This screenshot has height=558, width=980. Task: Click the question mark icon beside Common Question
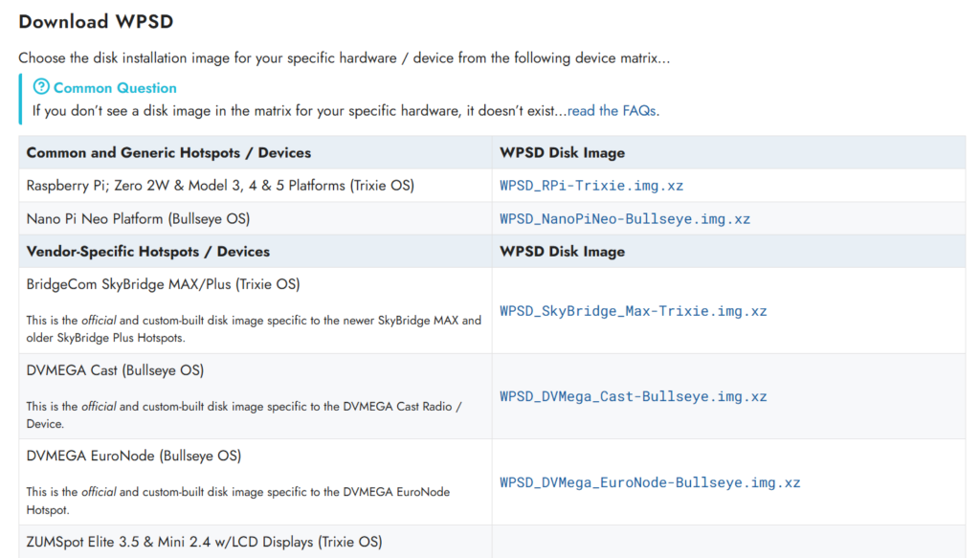[x=41, y=87]
